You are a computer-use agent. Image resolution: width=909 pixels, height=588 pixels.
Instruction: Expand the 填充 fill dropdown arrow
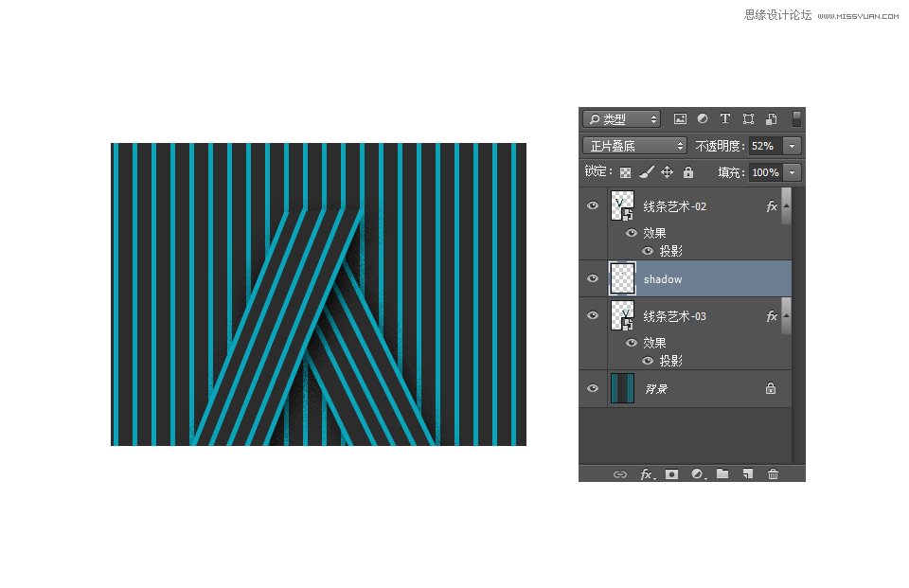click(x=792, y=172)
